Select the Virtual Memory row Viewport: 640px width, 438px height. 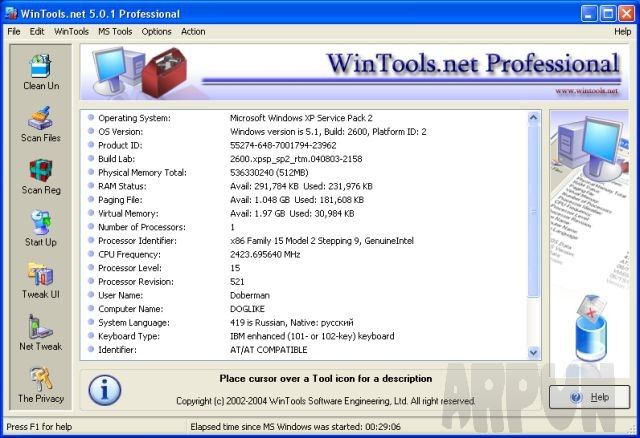(304, 213)
